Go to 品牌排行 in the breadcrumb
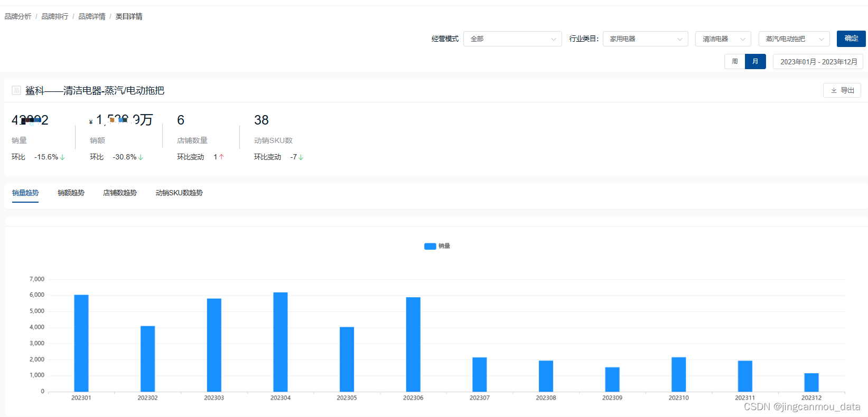The width and height of the screenshot is (868, 417). tap(55, 16)
